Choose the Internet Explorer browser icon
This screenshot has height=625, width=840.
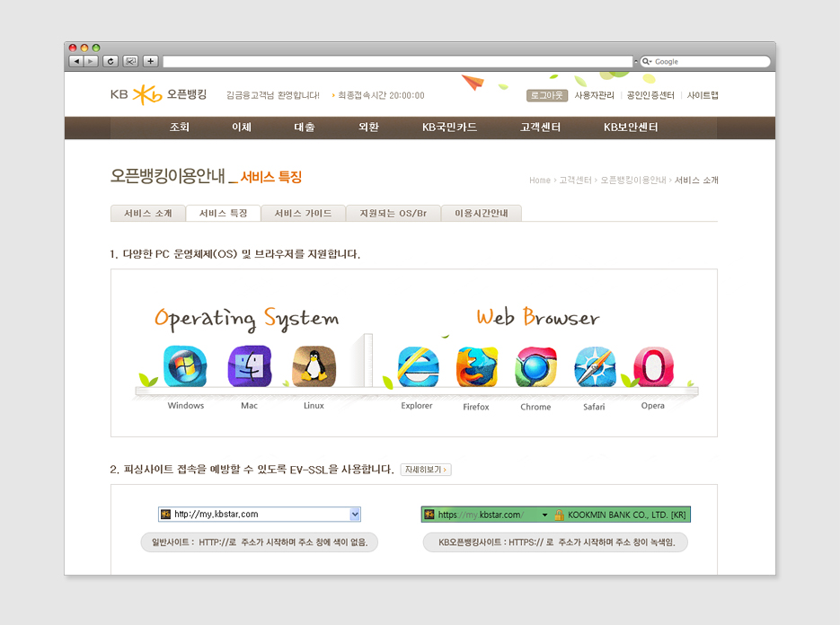(x=419, y=367)
